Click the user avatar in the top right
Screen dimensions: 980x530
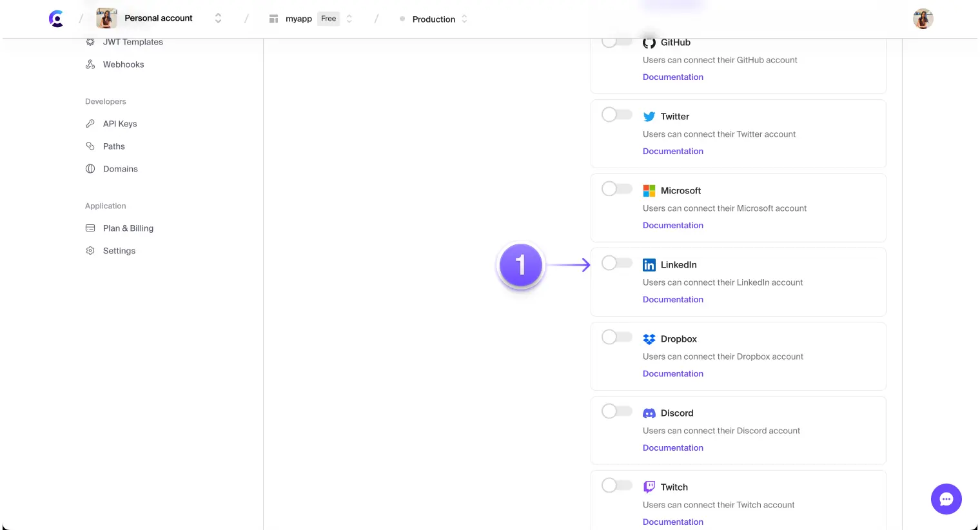pyautogui.click(x=923, y=19)
